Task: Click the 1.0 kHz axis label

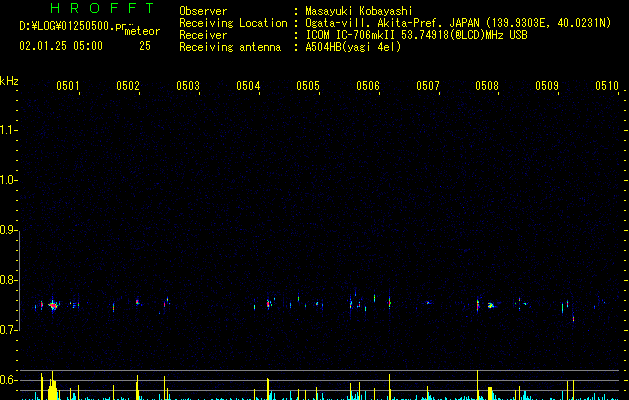Action: [x=8, y=180]
